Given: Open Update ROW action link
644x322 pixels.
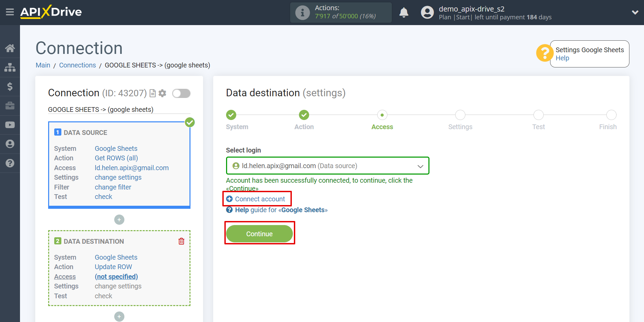Looking at the screenshot, I should (113, 267).
